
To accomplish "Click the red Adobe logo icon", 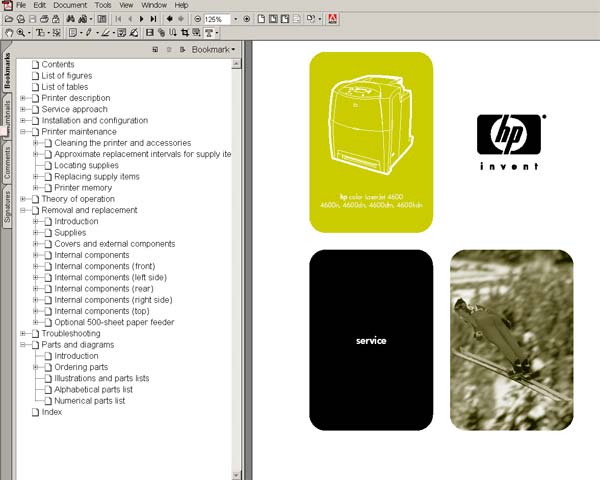I will [x=332, y=19].
